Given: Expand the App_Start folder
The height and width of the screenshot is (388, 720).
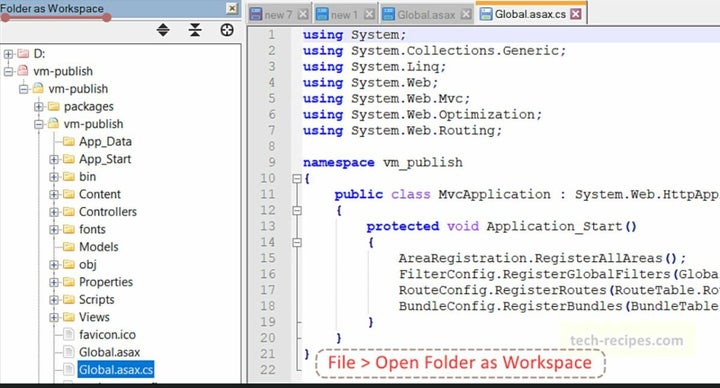Looking at the screenshot, I should pyautogui.click(x=54, y=159).
